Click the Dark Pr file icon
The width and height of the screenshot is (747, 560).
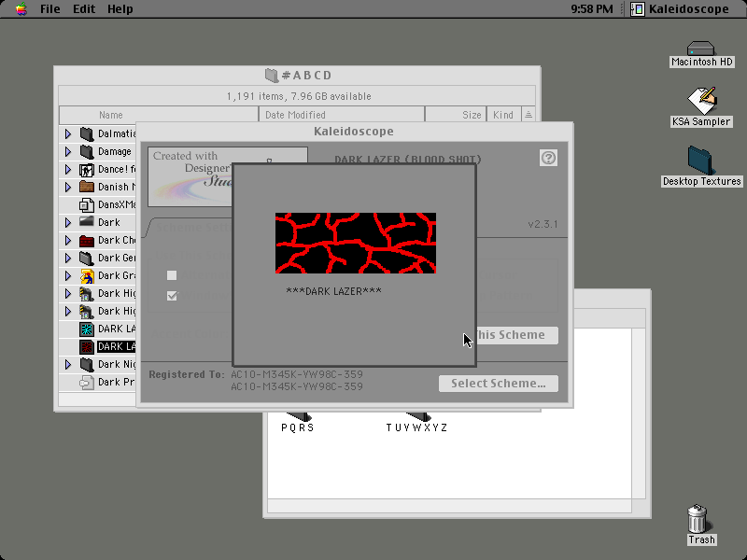[x=86, y=383]
